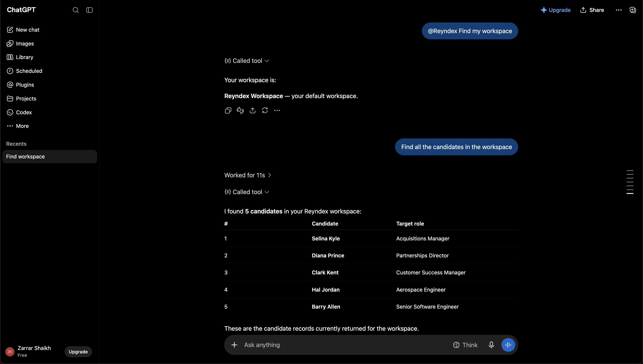Select the Diana Prince candidate cell

[x=328, y=255]
